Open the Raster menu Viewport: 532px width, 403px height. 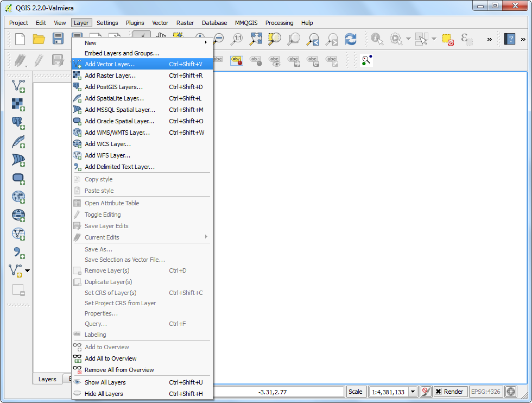[185, 23]
